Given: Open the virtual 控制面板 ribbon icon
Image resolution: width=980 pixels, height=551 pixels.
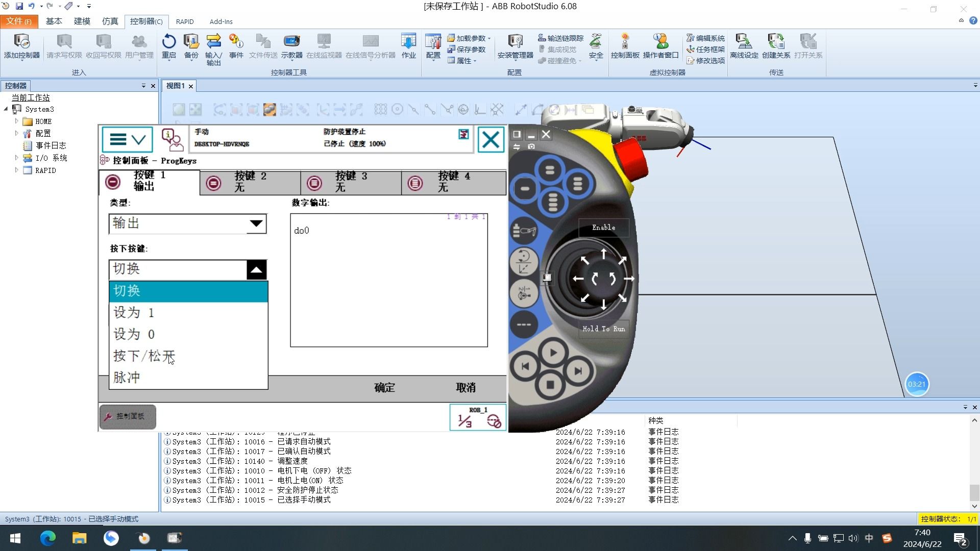Looking at the screenshot, I should 625,46.
